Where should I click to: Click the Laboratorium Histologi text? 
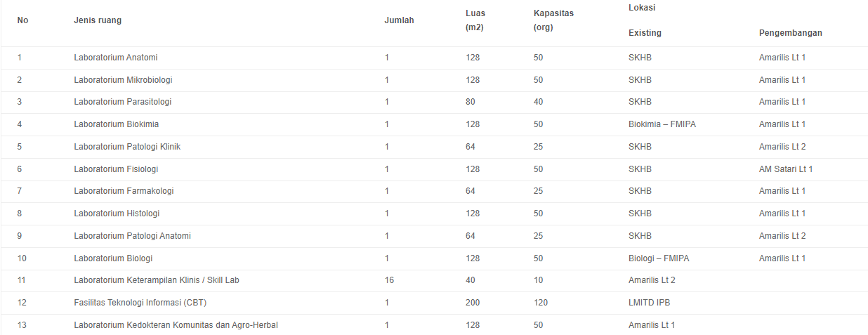click(117, 214)
